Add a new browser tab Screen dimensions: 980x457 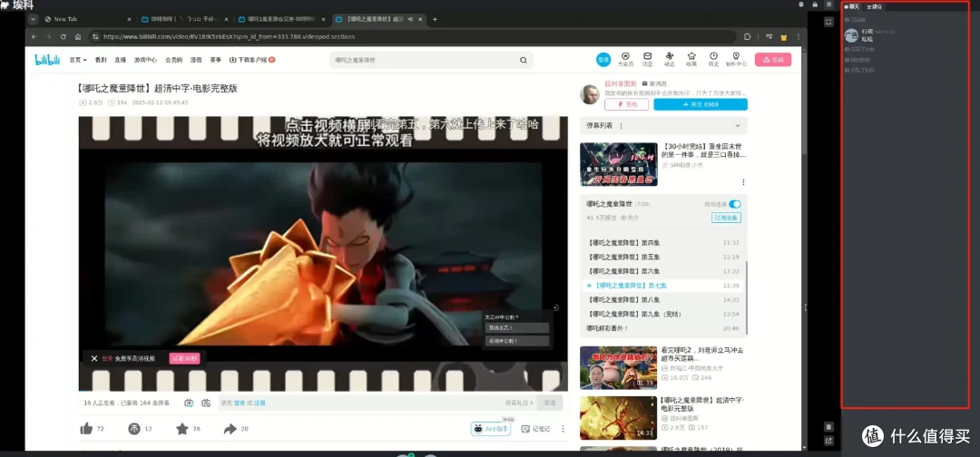(435, 19)
